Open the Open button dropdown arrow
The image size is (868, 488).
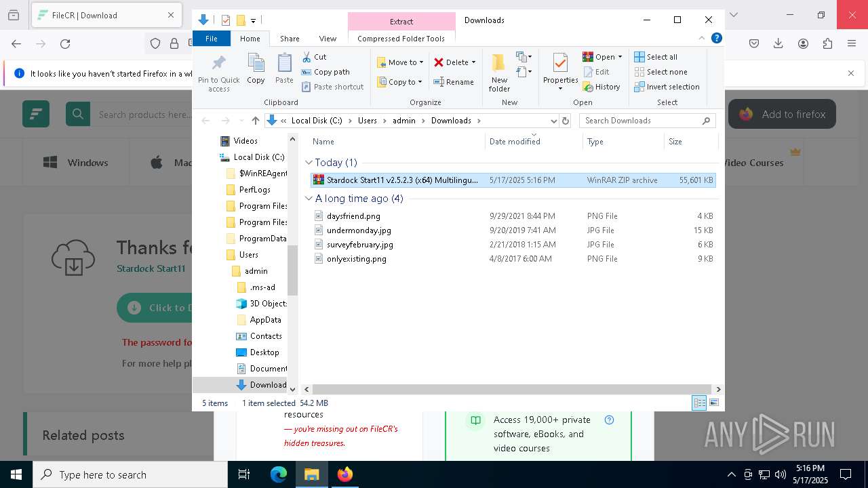tap(620, 57)
